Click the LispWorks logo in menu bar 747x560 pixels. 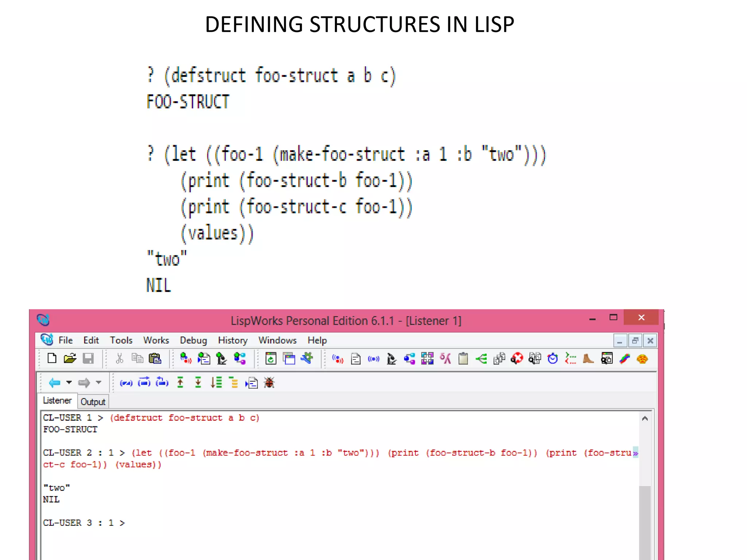47,340
